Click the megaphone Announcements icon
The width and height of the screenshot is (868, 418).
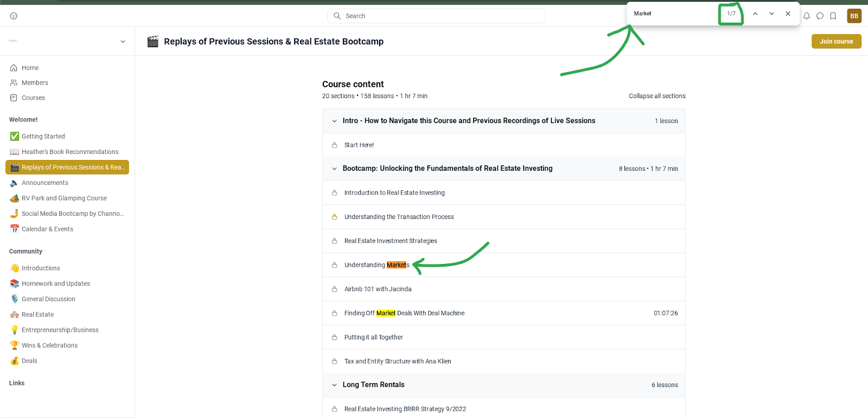pos(14,183)
